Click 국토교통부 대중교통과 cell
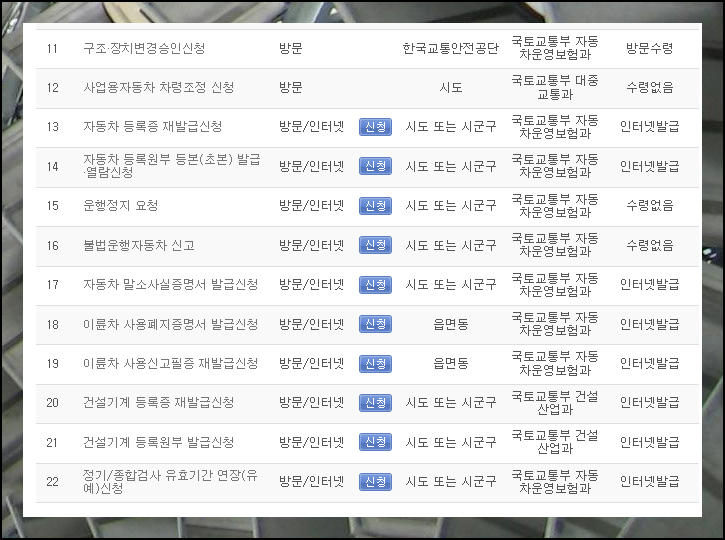Screen dimensions: 725x540 (x=555, y=87)
